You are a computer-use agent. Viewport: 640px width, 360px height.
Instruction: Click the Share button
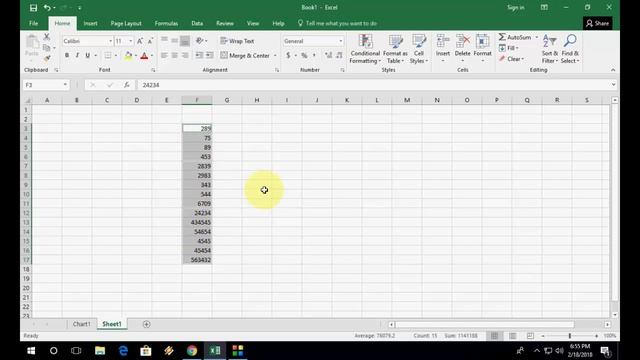click(x=597, y=23)
